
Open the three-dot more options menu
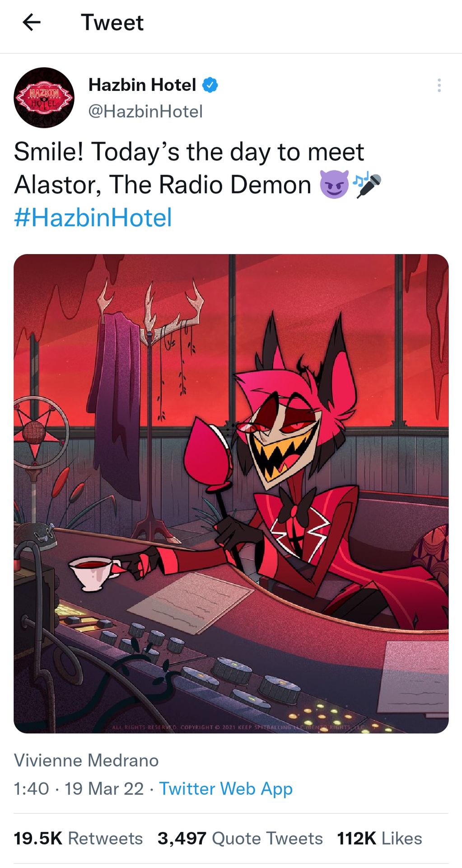[439, 85]
